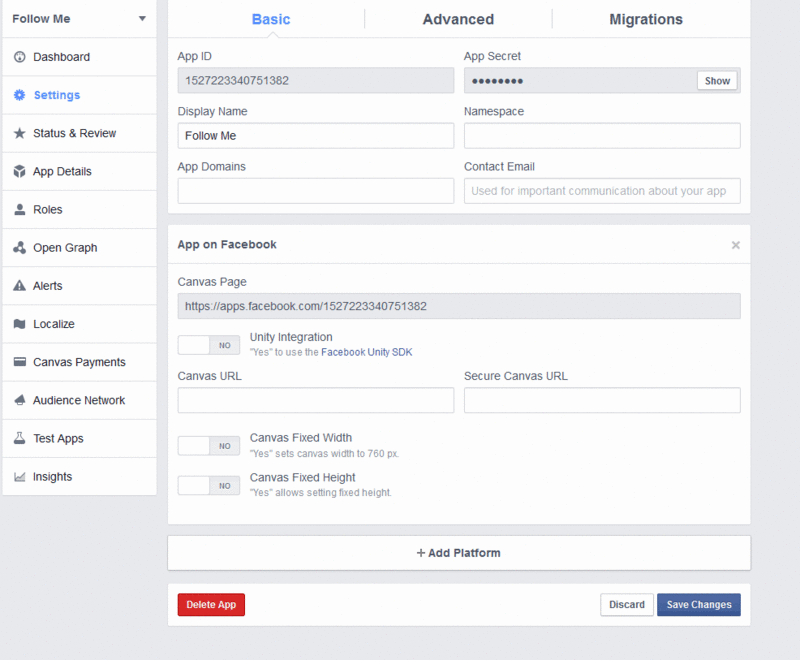Click the Secure Canvas URL field
Image resolution: width=800 pixels, height=660 pixels.
pyautogui.click(x=602, y=400)
